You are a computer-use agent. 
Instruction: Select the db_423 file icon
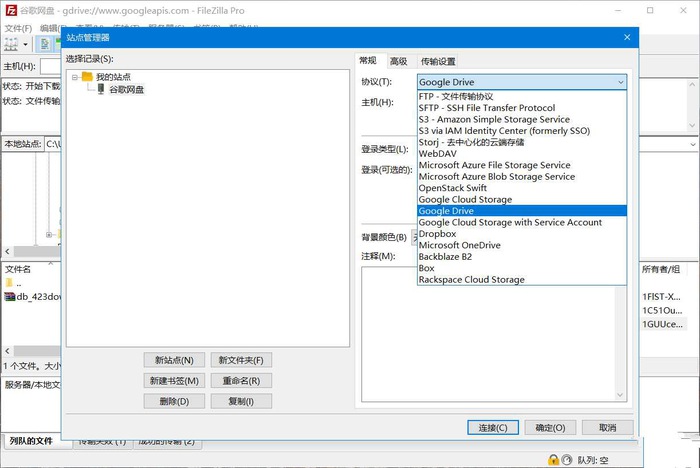10,297
